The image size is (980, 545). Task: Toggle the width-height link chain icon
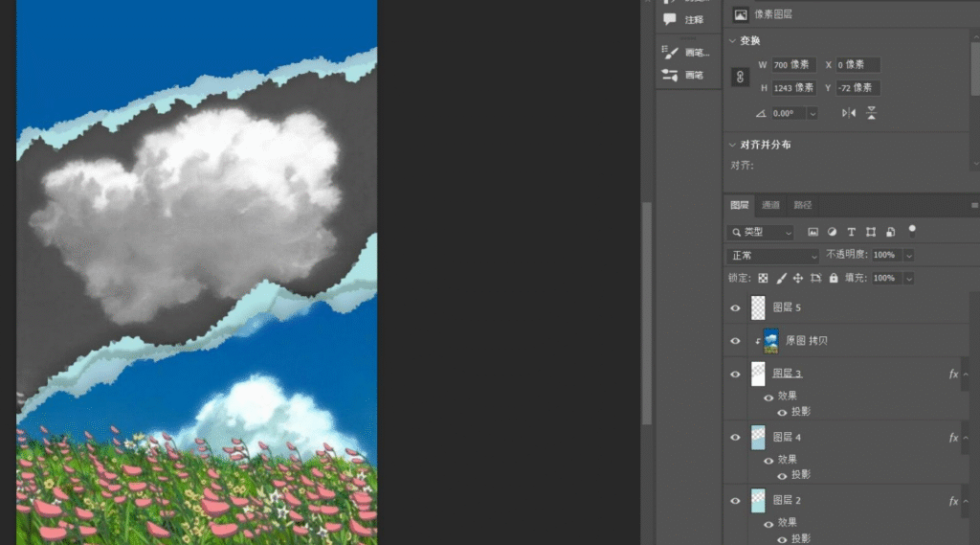pos(740,77)
